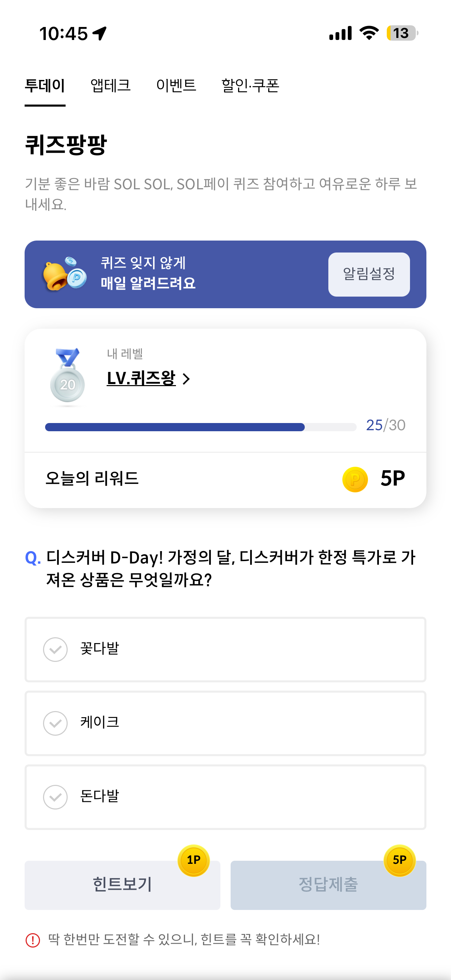
Task: Open the 할인·쿠폰 tab
Action: pos(250,85)
